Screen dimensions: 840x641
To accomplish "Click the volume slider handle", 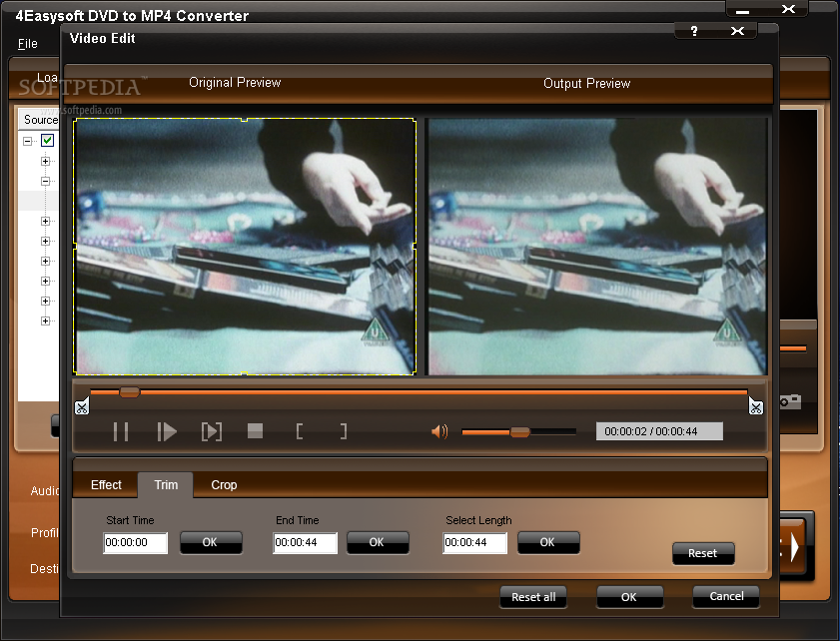I will [519, 431].
